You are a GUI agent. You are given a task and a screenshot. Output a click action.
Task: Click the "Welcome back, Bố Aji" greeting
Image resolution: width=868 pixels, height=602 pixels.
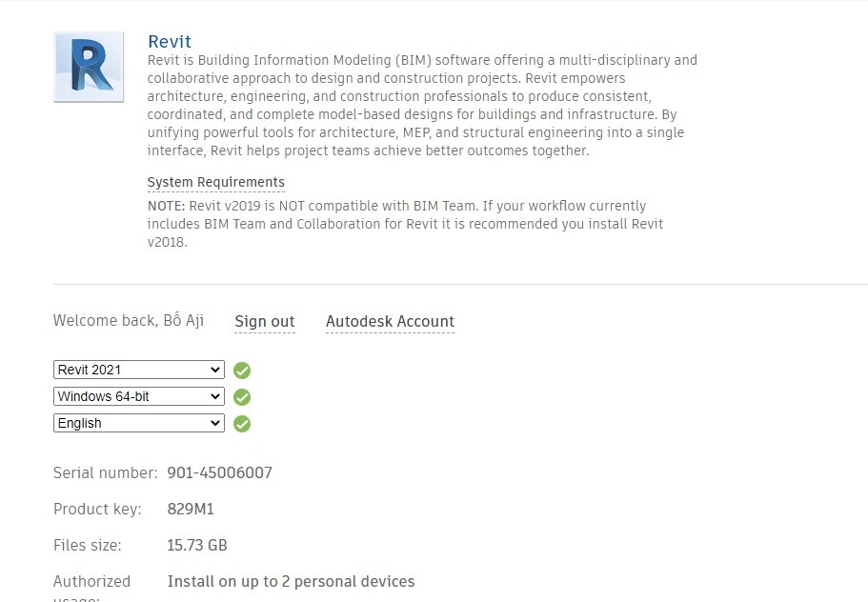(129, 321)
